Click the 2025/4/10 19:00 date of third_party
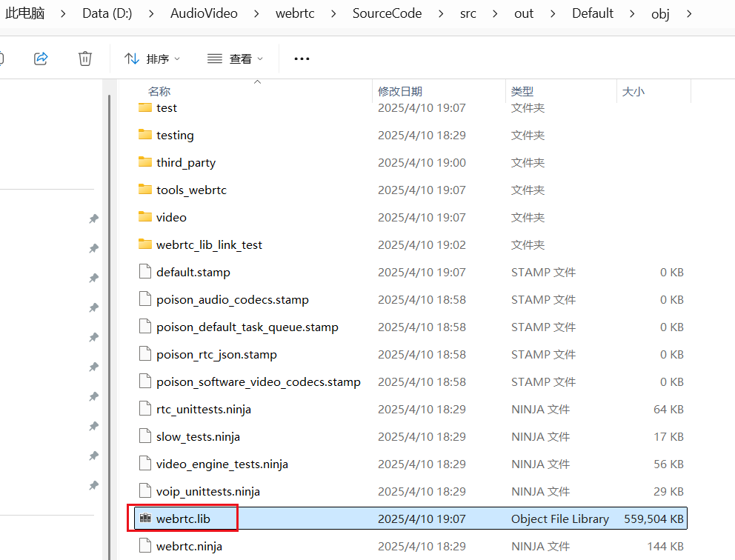Image resolution: width=735 pixels, height=560 pixels. click(x=422, y=163)
